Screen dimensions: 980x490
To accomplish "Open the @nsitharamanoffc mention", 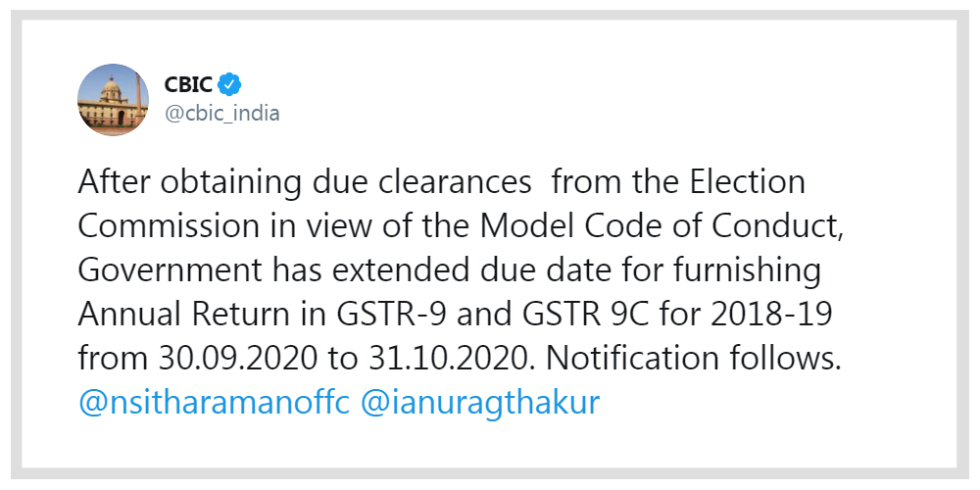I will [213, 403].
